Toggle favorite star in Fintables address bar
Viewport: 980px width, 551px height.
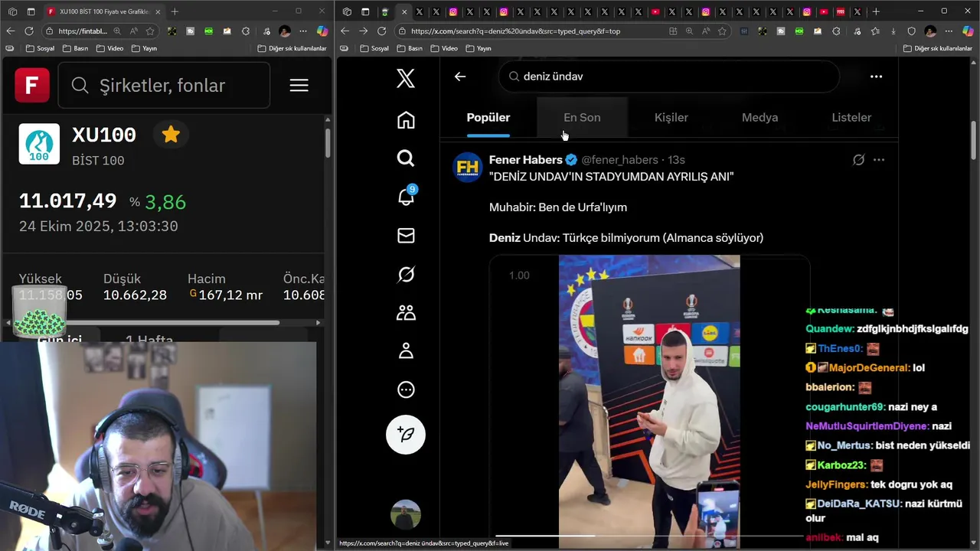click(150, 31)
